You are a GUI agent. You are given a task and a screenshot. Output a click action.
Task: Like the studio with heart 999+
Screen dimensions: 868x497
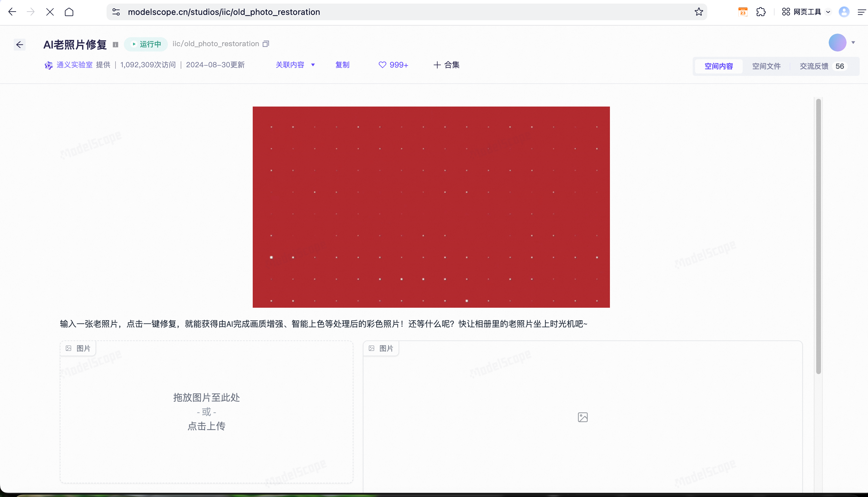pos(393,65)
